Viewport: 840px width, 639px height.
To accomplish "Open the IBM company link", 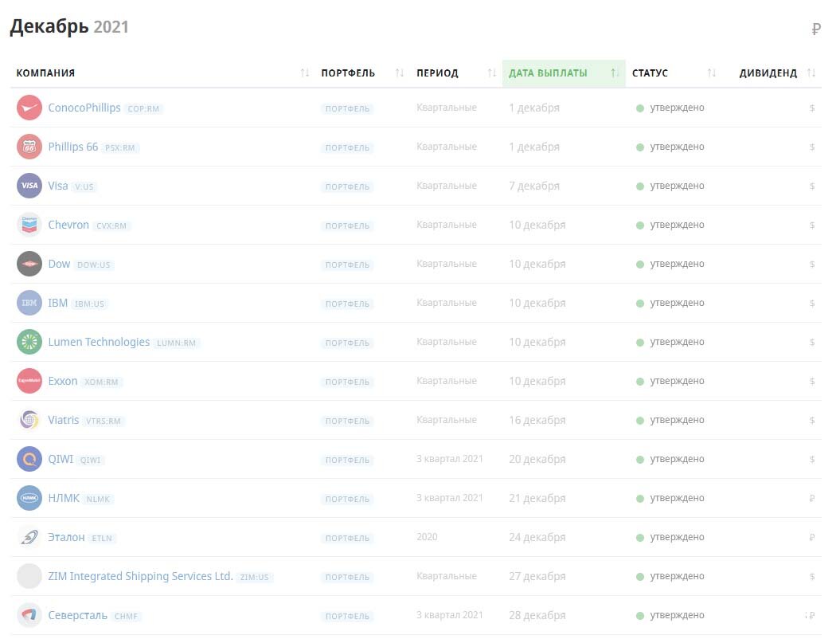I will pyautogui.click(x=58, y=303).
